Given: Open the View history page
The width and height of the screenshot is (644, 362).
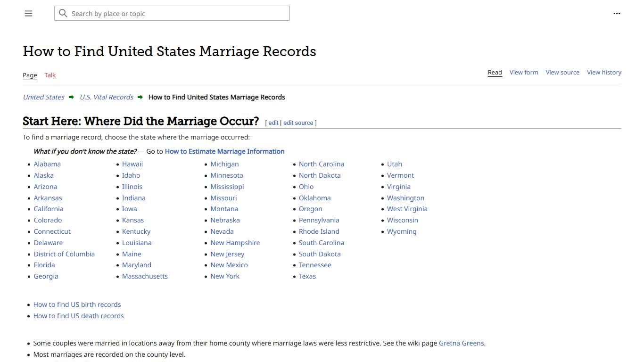Looking at the screenshot, I should pos(604,72).
